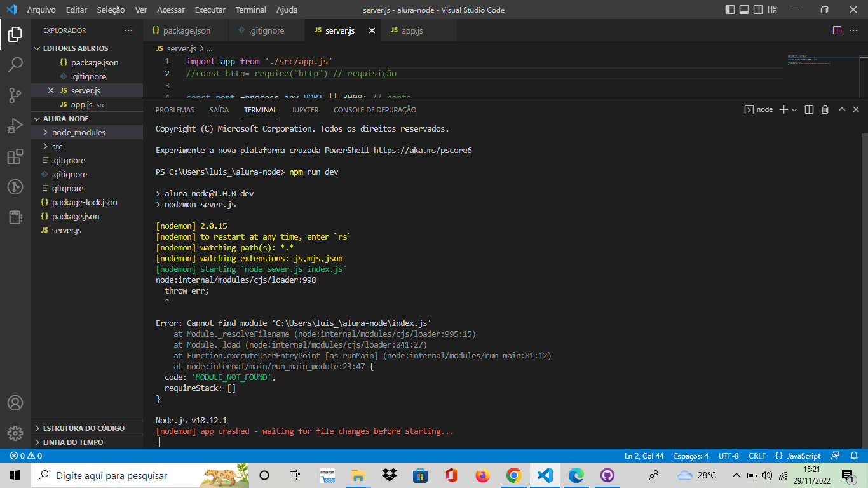868x488 pixels.
Task: Click errors and warnings status indicator
Action: [x=26, y=456]
